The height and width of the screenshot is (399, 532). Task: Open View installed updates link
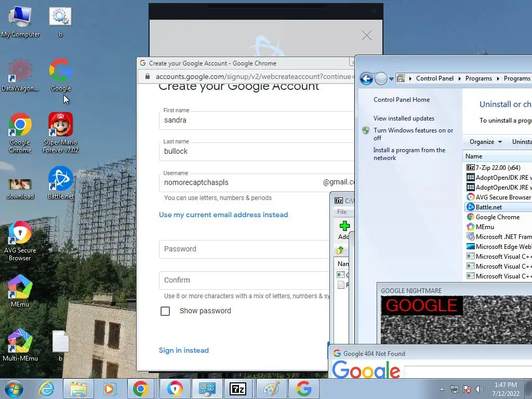click(x=404, y=118)
